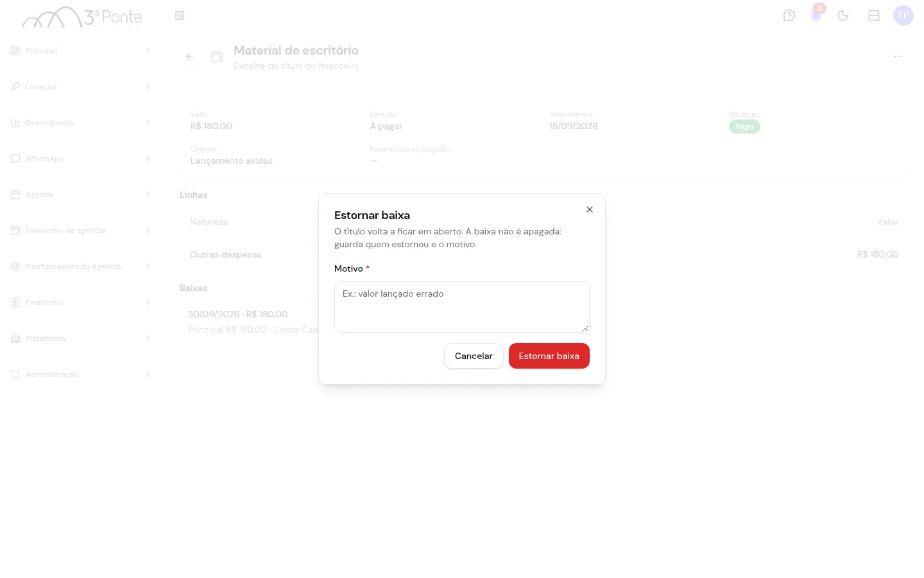The width and height of the screenshot is (924, 578).
Task: Expand the Locação menu chevron
Action: pos(148,87)
